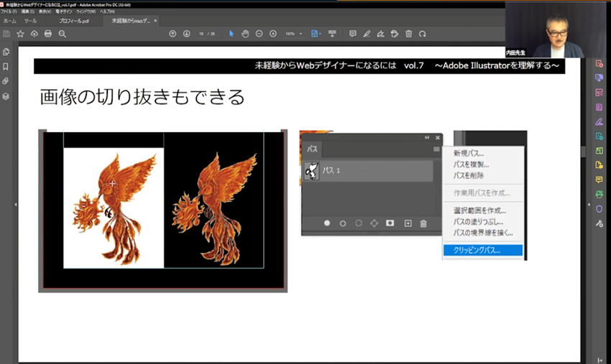This screenshot has width=611, height=364.
Task: Click the パス 1 path thumbnail
Action: pos(311,171)
